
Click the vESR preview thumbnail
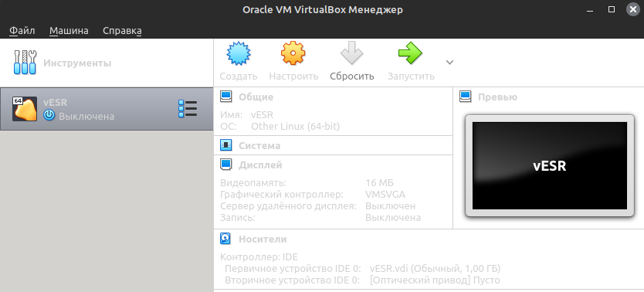click(x=550, y=165)
